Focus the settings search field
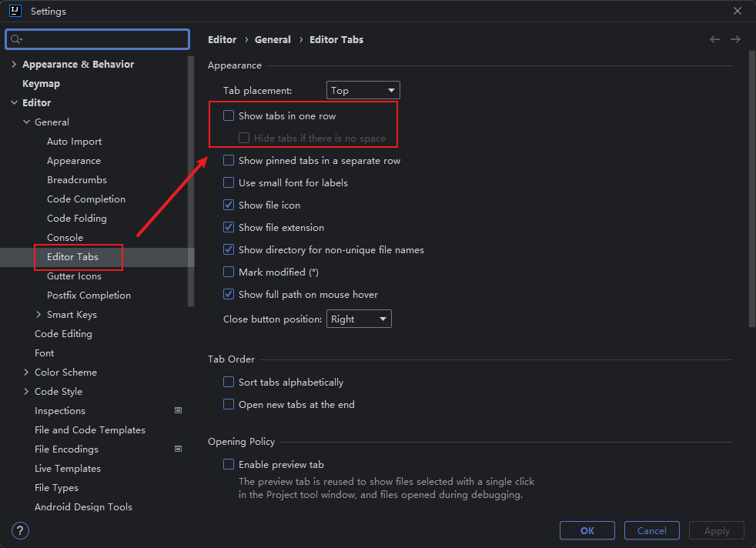The width and height of the screenshot is (756, 548). pos(98,39)
